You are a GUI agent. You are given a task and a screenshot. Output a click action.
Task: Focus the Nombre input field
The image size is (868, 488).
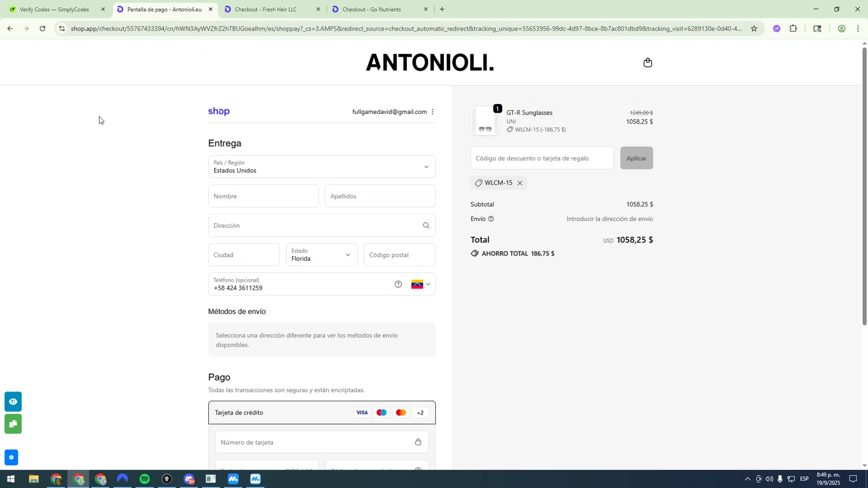pyautogui.click(x=263, y=196)
